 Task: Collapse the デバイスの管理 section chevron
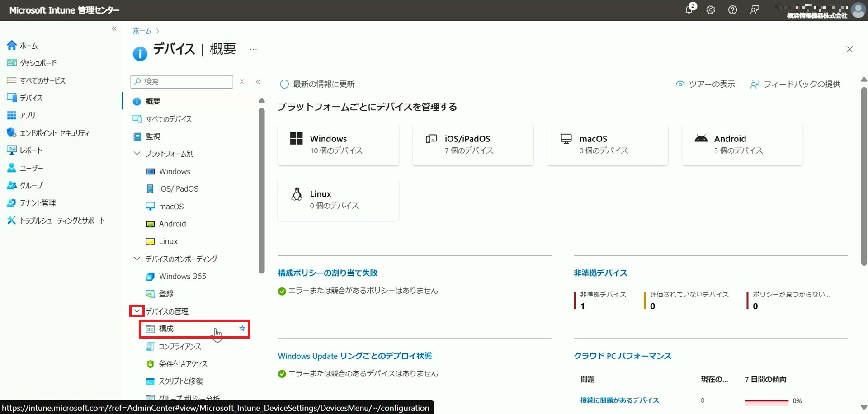[137, 311]
